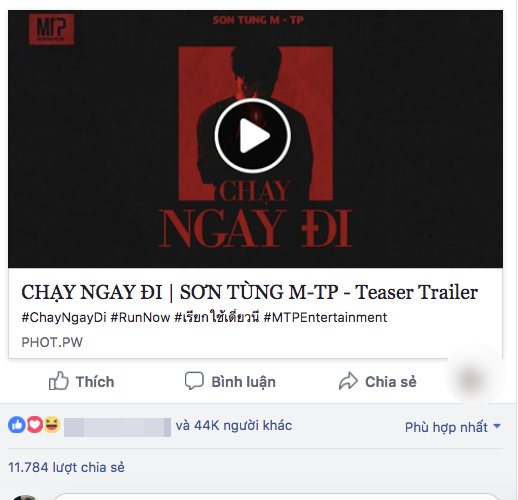Viewport: 518px width, 500px height.
Task: Click the MTP logo in video corner
Action: tap(51, 29)
